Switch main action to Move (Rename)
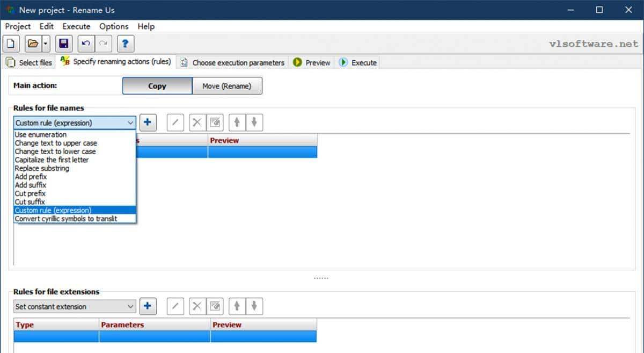Viewport: 644px width, 353px height. 227,86
